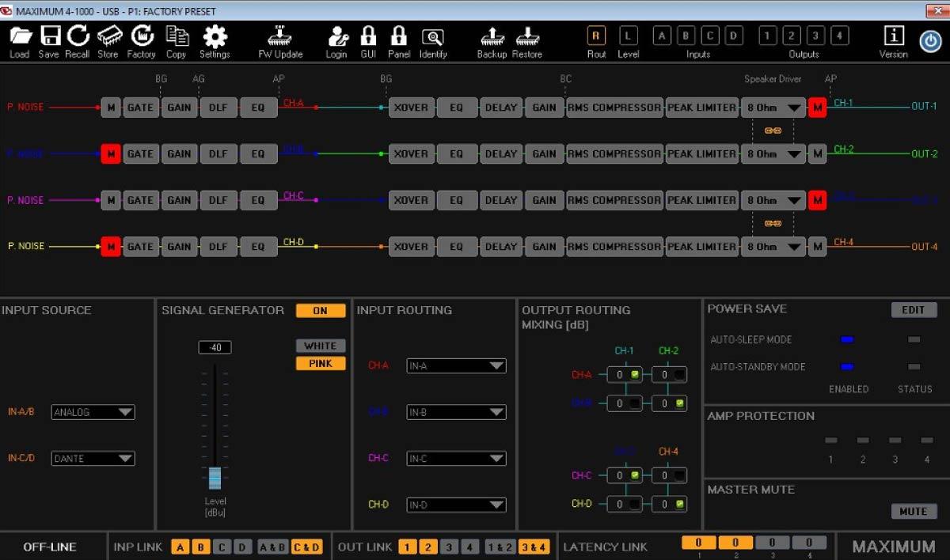Open the Settings gear icon
This screenshot has height=560, width=950.
click(215, 36)
